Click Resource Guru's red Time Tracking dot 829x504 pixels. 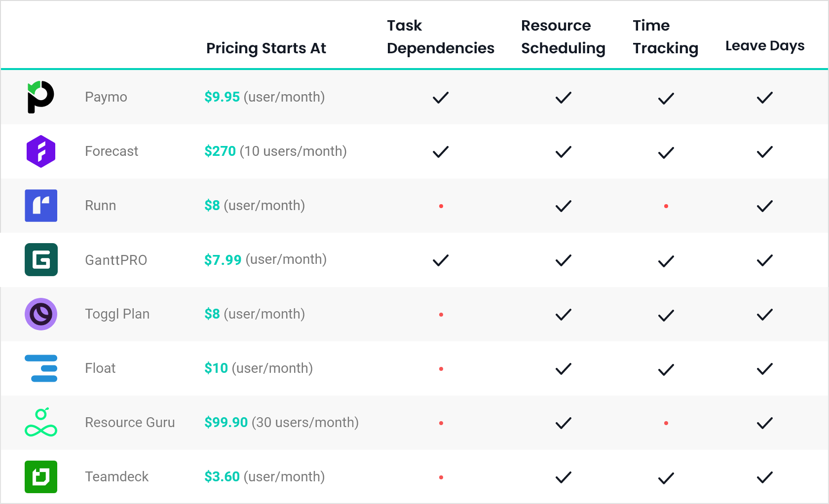pyautogui.click(x=666, y=423)
